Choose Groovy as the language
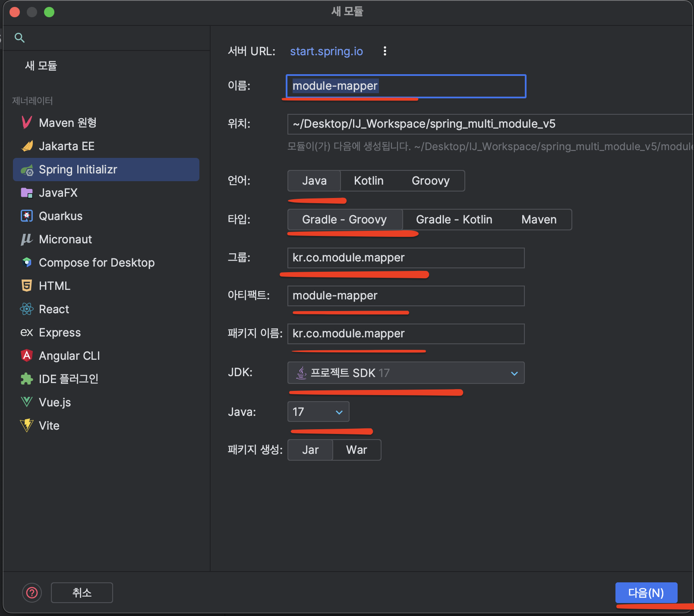 pyautogui.click(x=431, y=181)
